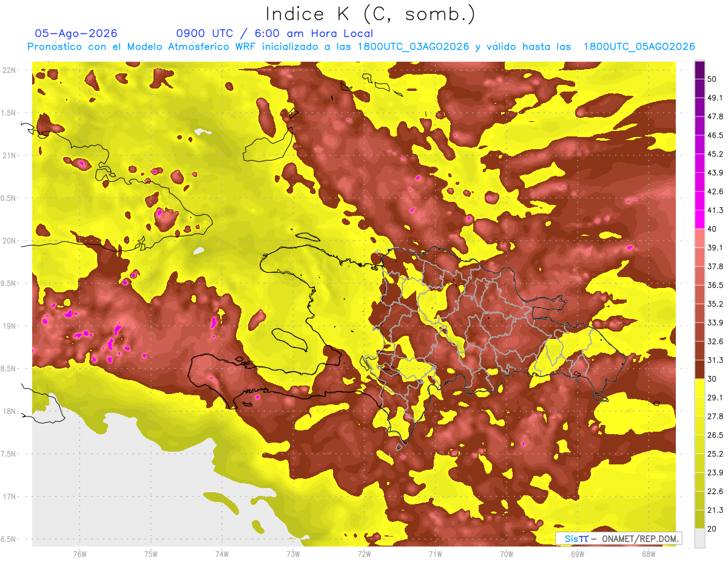Click the colorbar value '50'
This screenshot has height=562, width=728.
[x=713, y=79]
